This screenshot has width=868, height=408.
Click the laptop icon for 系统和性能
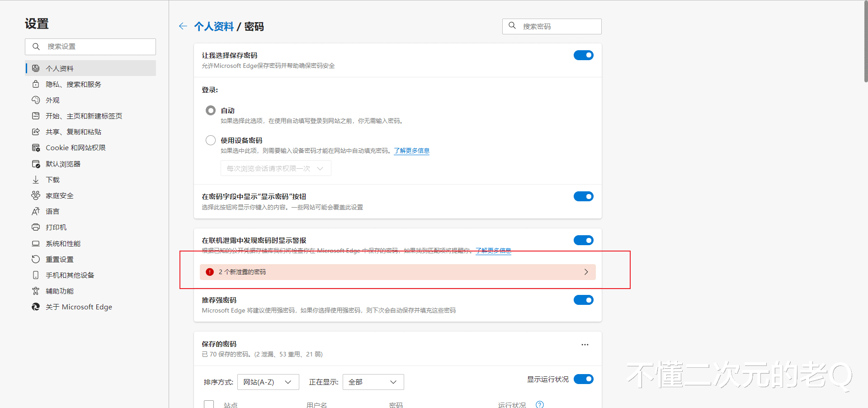click(36, 243)
